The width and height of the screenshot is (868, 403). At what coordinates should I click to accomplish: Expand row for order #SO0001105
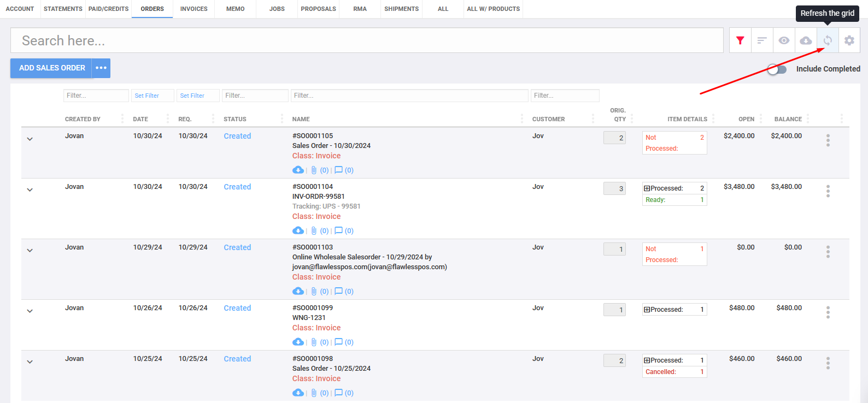coord(30,139)
